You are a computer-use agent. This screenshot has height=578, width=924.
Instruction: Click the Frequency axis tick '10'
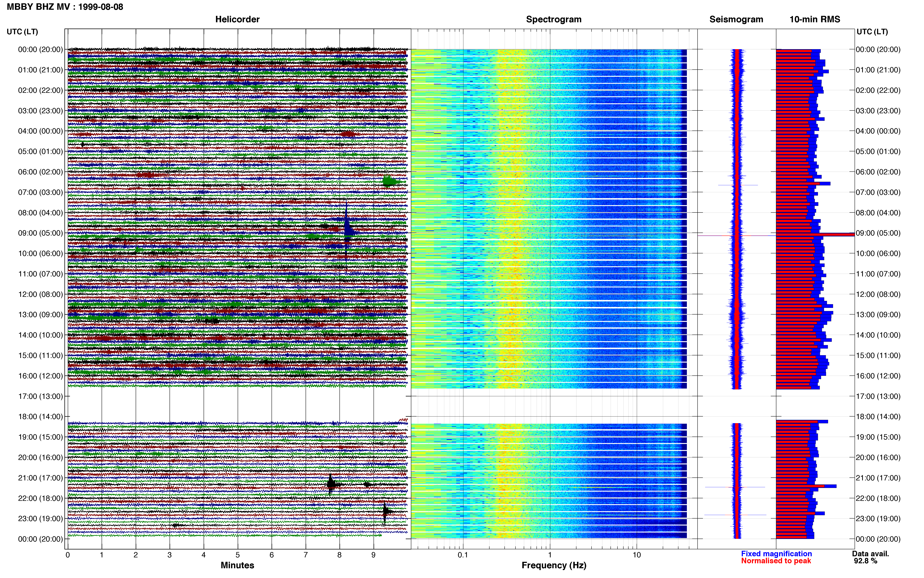(637, 555)
